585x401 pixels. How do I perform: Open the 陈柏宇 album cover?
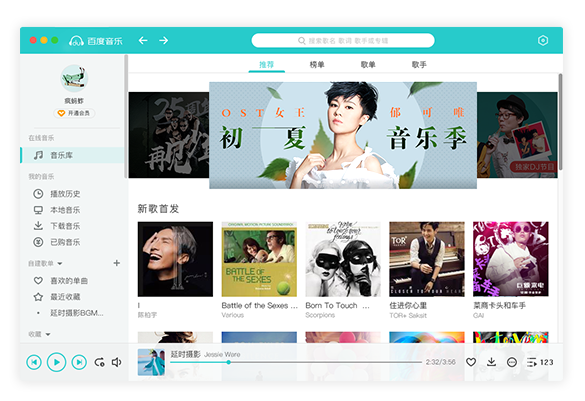(x=175, y=259)
